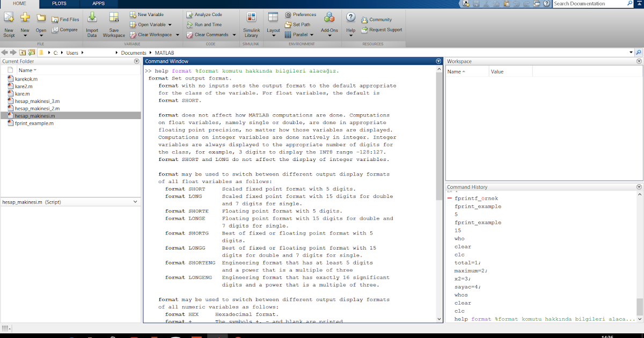Screen dimensions: 644x338
Task: Expand the Command Window actions menu
Action: click(438, 62)
